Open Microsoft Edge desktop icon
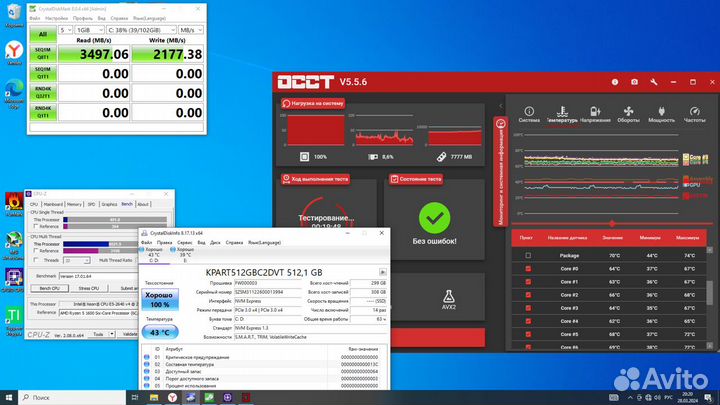720x405 pixels. (14, 89)
